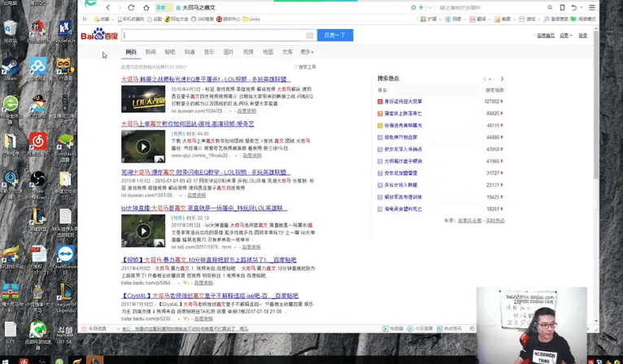The image size is (623, 364).
Task: Expand the 游戏 games dropdown in toolbar
Action: (538, 19)
